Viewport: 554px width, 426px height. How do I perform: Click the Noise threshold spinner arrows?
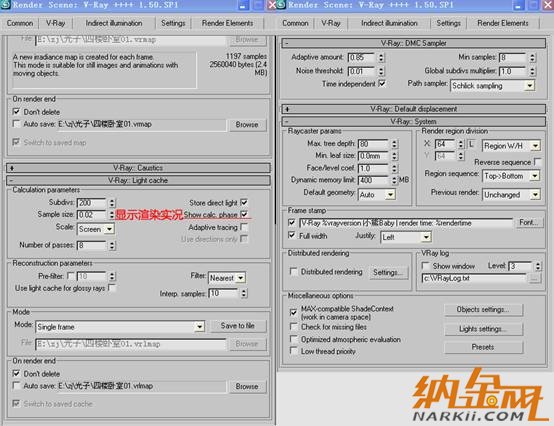pos(381,71)
